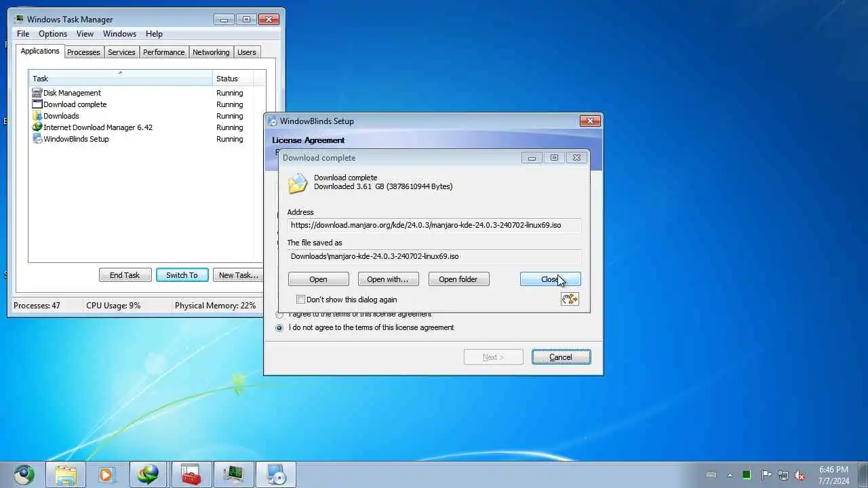
Task: Click the Switch To button
Action: point(182,275)
